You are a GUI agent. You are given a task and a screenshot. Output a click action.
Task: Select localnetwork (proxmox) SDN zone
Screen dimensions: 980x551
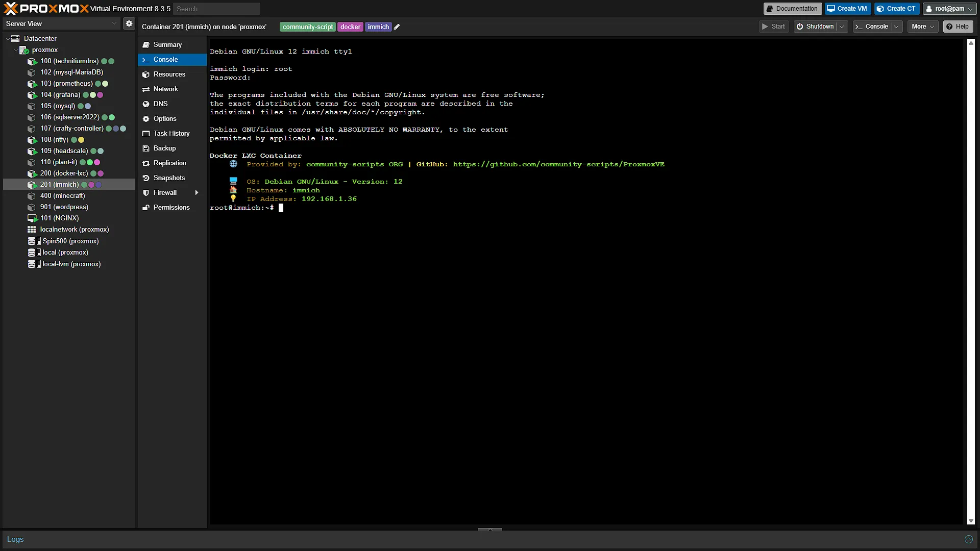(x=75, y=230)
